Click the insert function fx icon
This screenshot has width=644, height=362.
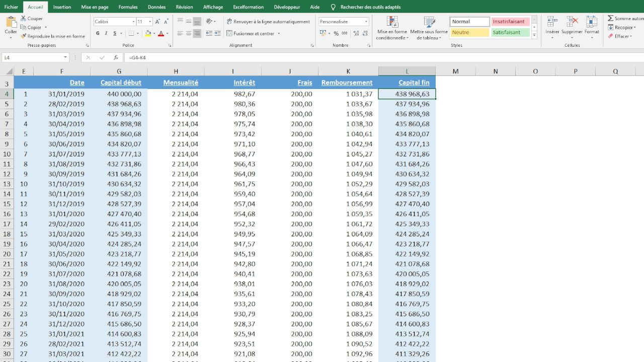(x=116, y=57)
